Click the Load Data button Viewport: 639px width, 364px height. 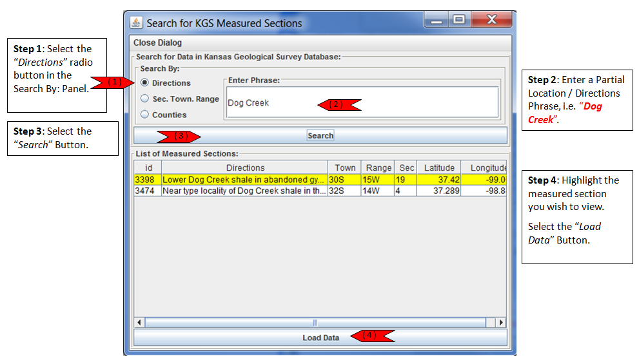point(320,338)
